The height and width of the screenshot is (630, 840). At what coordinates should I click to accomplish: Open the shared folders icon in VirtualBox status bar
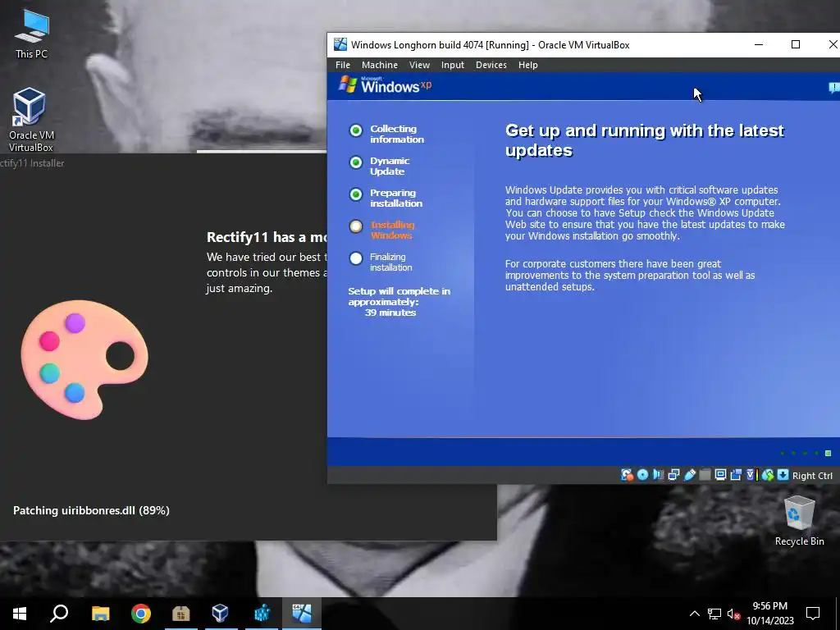tap(705, 475)
